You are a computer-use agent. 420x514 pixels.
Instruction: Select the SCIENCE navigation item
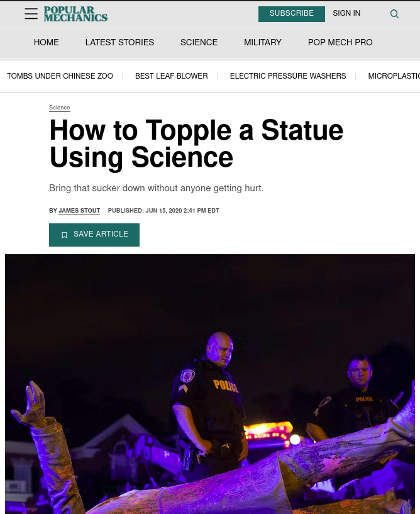pyautogui.click(x=199, y=42)
